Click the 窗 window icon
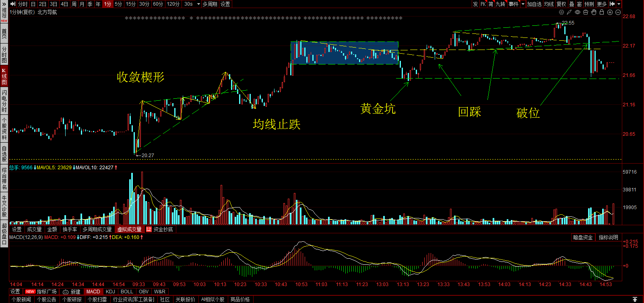644x303 pixels. click(579, 4)
